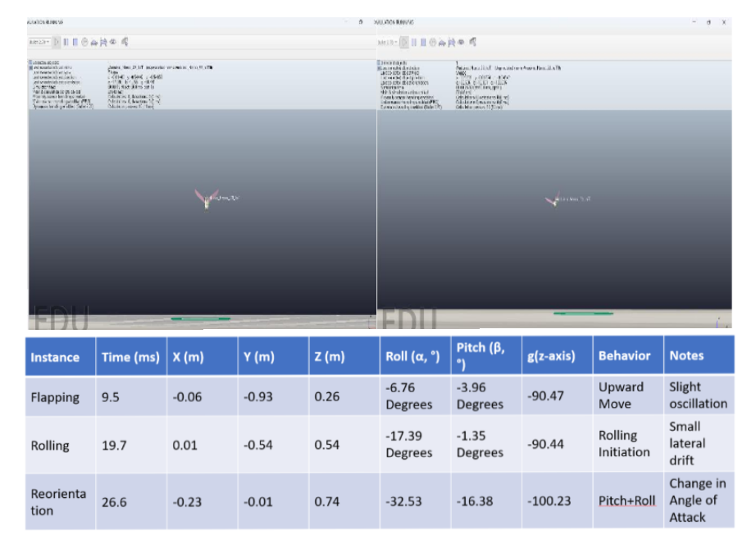This screenshot has height=558, width=756.
Task: Toggle the eye visualization icon, left window
Action: pyautogui.click(x=113, y=42)
